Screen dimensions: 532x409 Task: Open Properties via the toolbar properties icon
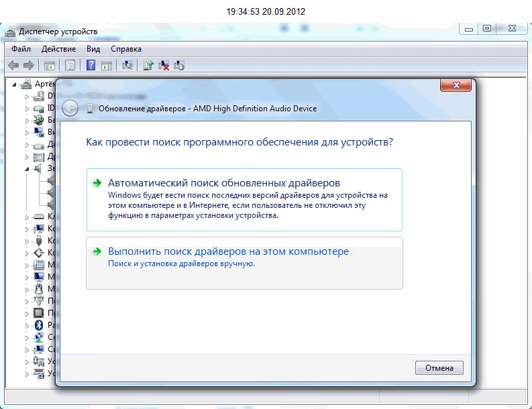(70, 65)
